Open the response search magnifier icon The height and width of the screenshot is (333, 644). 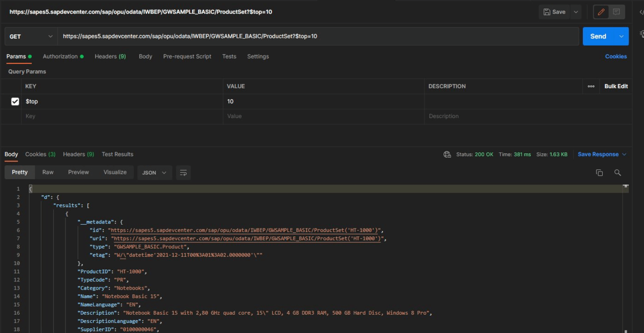tap(618, 173)
